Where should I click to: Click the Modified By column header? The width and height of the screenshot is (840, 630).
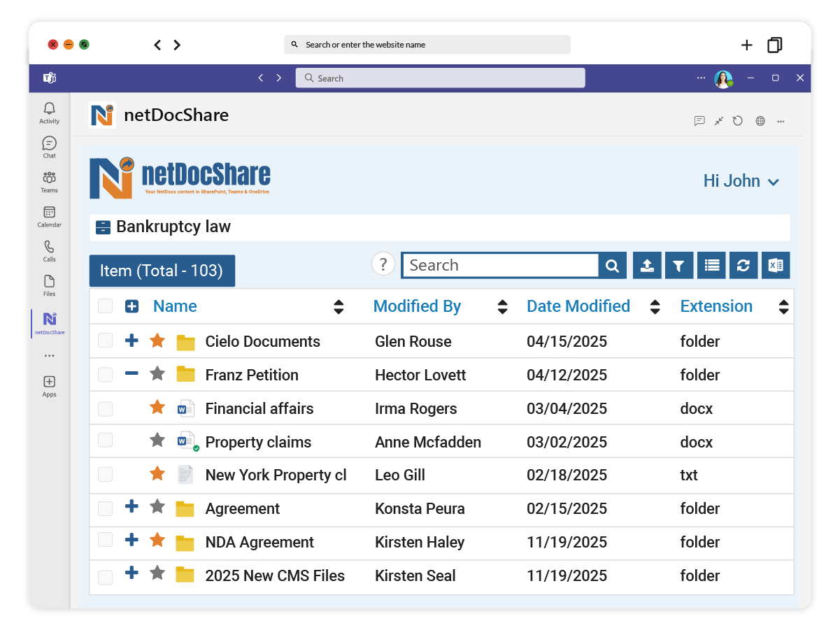417,306
